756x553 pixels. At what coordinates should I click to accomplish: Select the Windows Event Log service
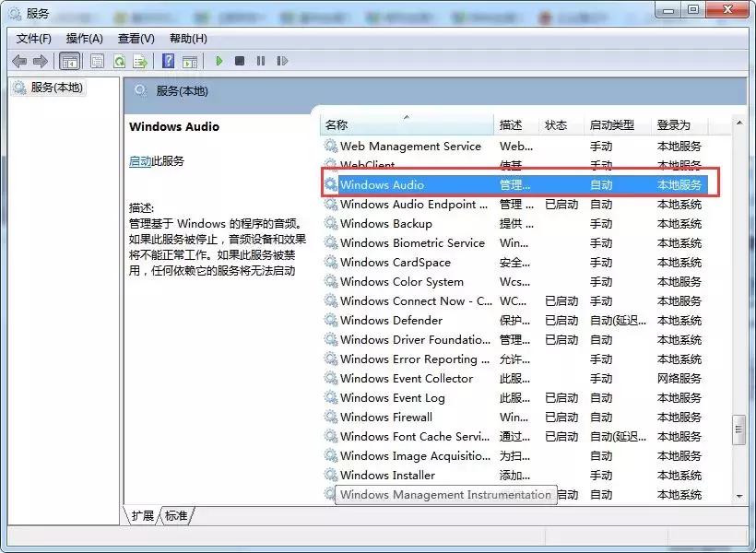click(x=514, y=398)
